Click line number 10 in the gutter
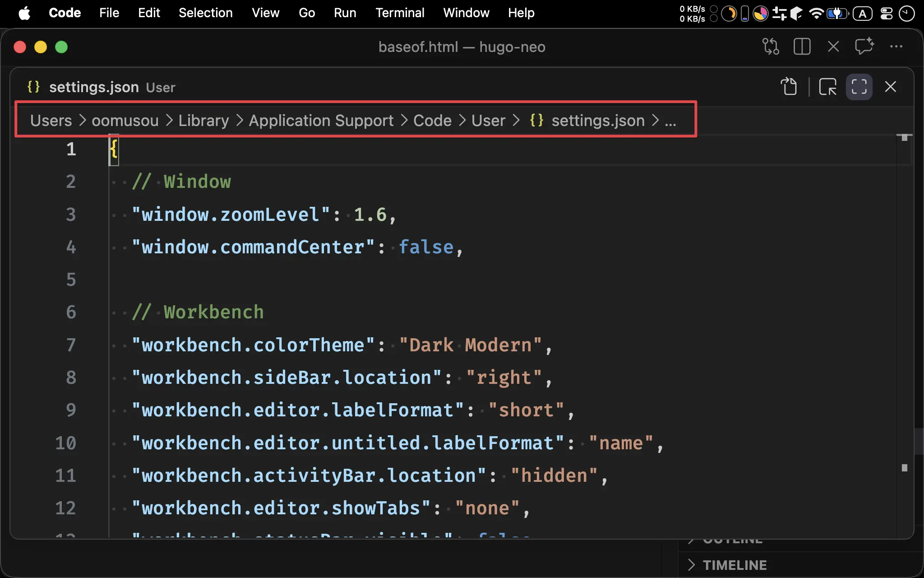Screen dimensions: 924x578 click(x=65, y=443)
